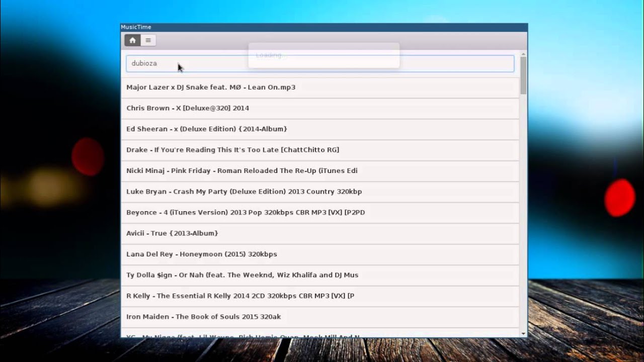Select Lana Del Rey - Honeymoon 2015
Viewport: 644px width, 362px height.
(x=320, y=254)
